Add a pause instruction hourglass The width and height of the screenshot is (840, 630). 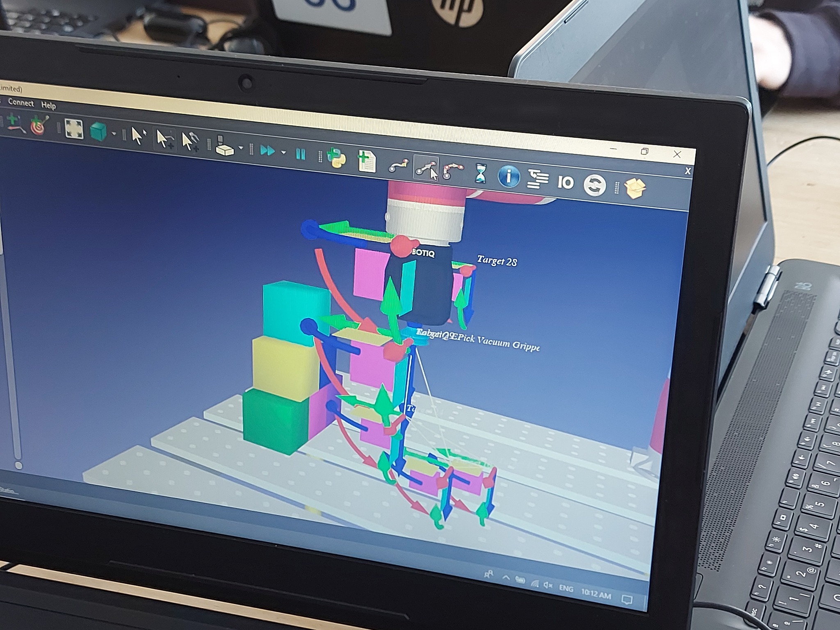coord(480,174)
